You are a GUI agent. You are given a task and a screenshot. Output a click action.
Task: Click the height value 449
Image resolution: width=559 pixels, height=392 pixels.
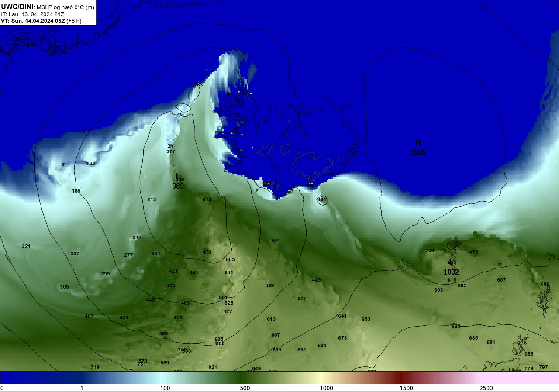(x=316, y=280)
